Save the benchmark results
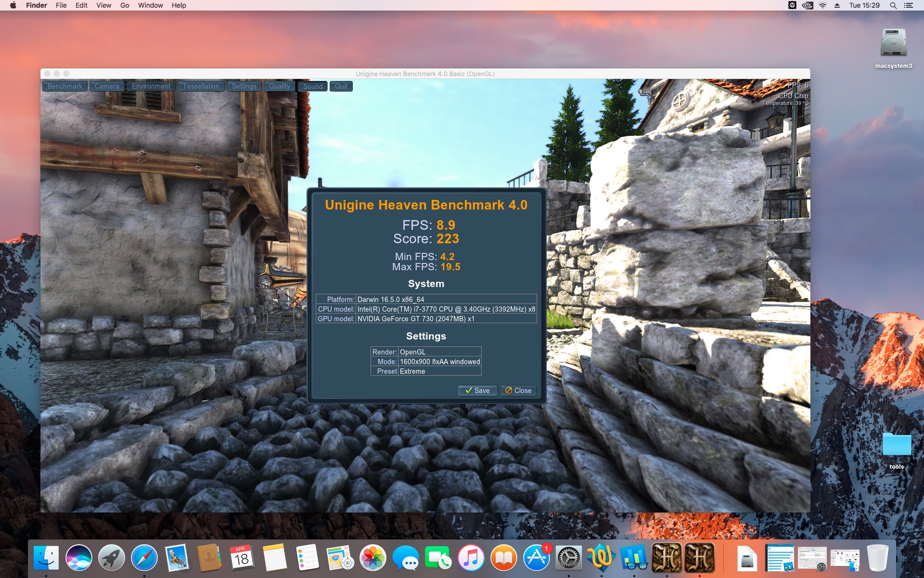The height and width of the screenshot is (578, 924). (x=477, y=391)
